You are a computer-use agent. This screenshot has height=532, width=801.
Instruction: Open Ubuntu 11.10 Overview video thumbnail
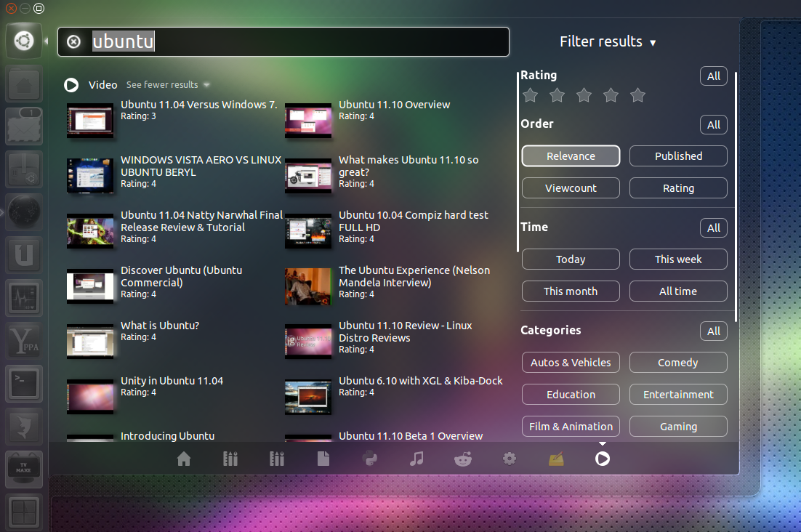308,121
